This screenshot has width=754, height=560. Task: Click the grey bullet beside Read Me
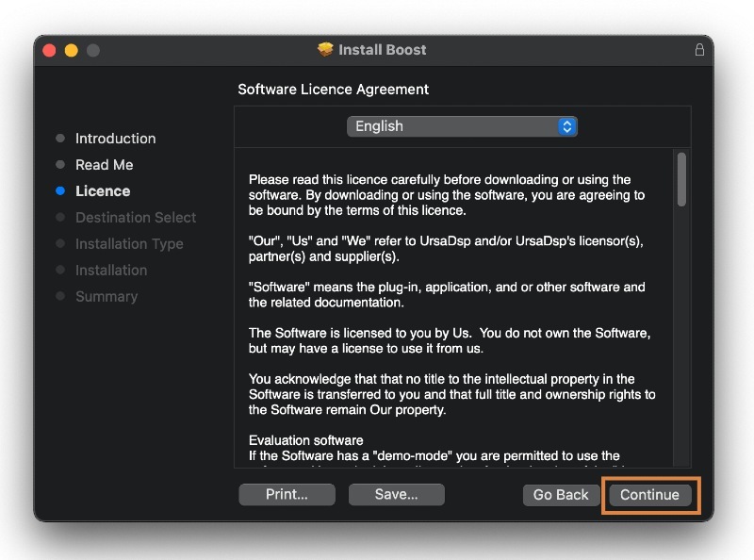60,165
